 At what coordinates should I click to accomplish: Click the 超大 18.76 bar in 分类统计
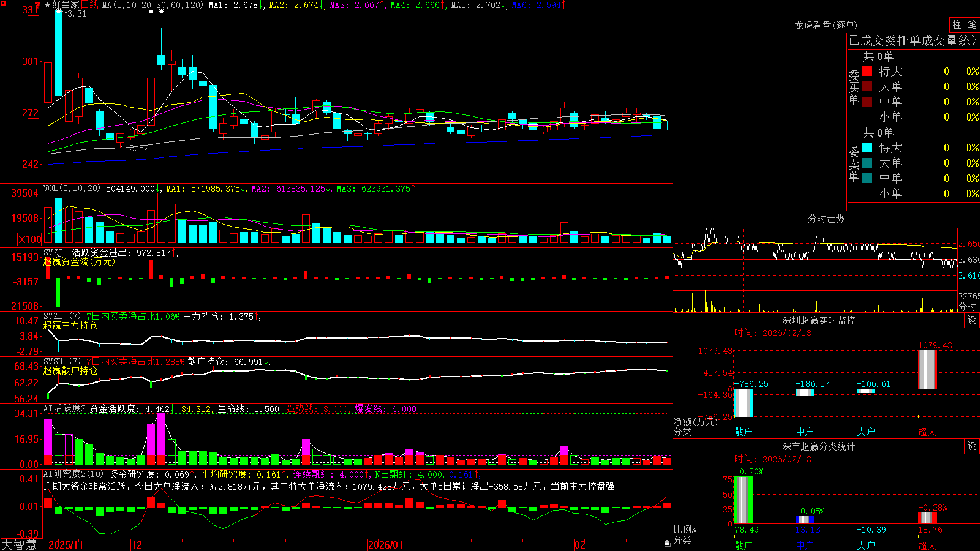pyautogui.click(x=927, y=518)
